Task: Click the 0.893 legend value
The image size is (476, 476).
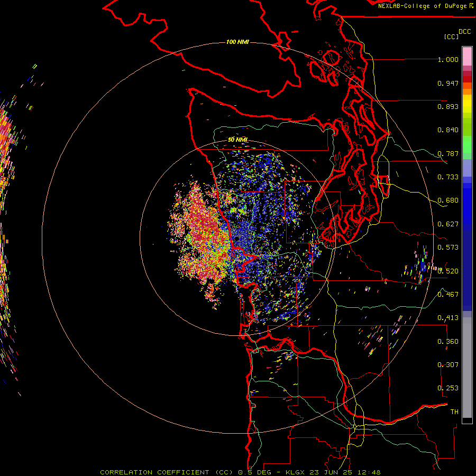Action: (448, 106)
